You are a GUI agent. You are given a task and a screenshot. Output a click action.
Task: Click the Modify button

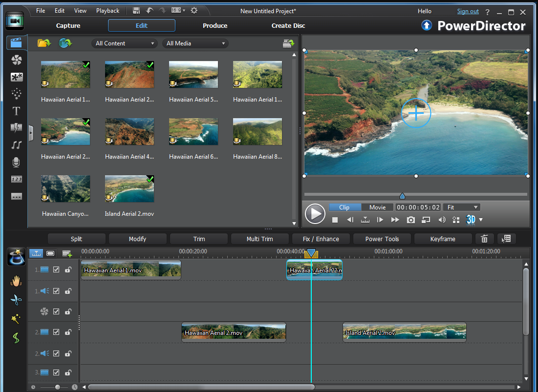click(138, 239)
